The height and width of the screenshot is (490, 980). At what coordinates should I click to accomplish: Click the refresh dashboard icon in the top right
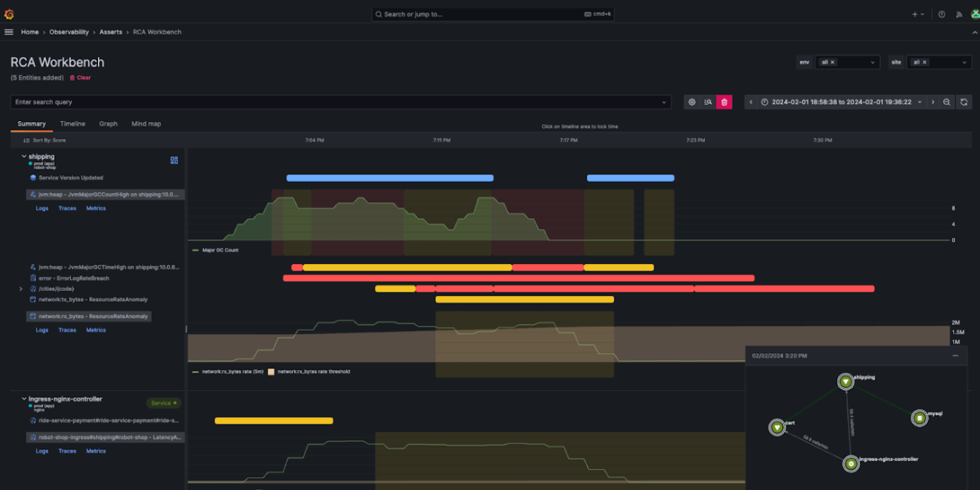(965, 102)
